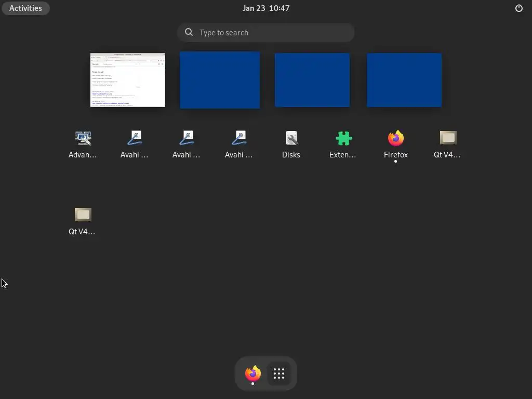Focus the Type to search field
This screenshot has height=399, width=532.
click(266, 33)
